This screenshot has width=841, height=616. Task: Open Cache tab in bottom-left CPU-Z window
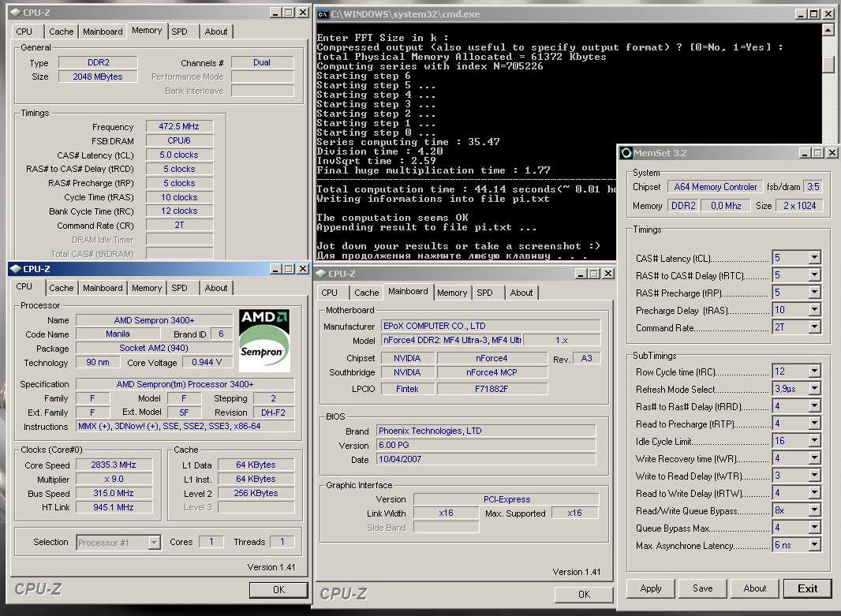[62, 288]
